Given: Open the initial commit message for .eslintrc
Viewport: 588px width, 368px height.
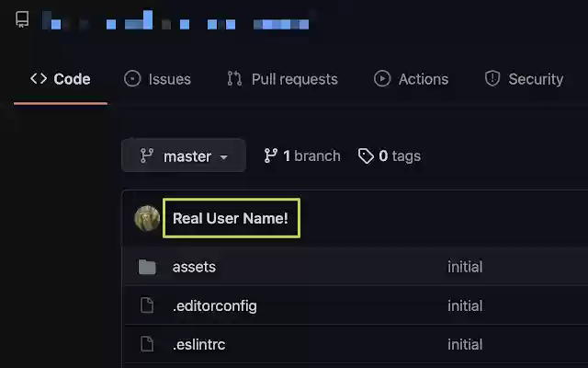Looking at the screenshot, I should tap(465, 345).
